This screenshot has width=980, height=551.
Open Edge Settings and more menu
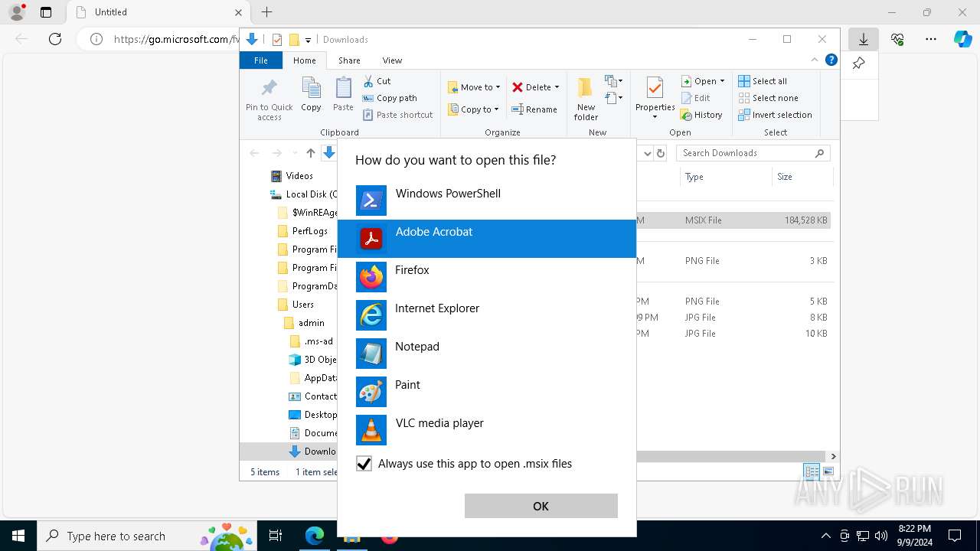coord(931,39)
